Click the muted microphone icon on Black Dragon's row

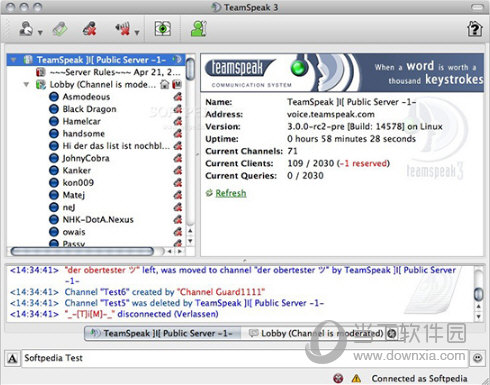[178, 109]
